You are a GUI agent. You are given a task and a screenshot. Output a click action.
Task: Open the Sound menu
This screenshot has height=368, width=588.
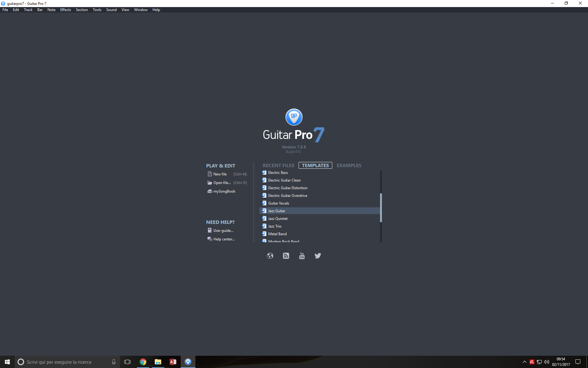point(111,10)
